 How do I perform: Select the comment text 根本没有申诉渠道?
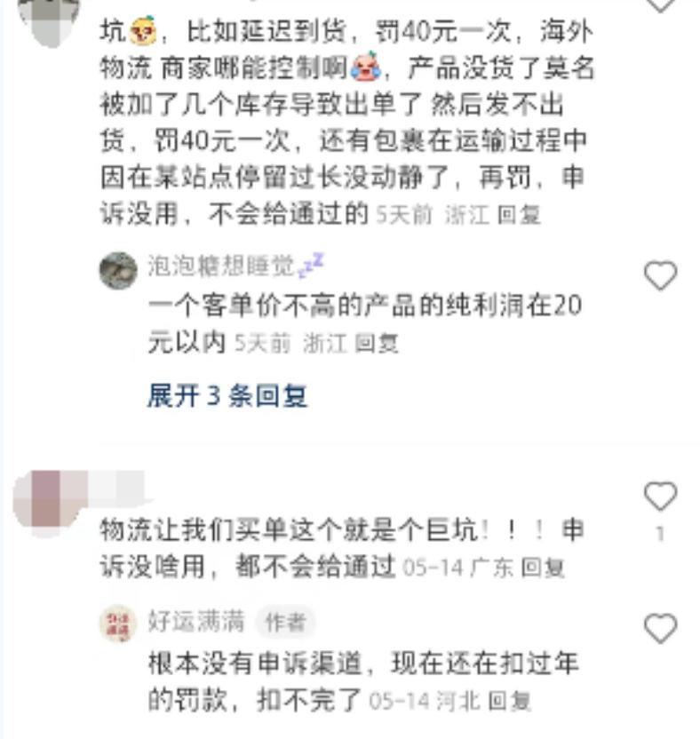coord(255,664)
